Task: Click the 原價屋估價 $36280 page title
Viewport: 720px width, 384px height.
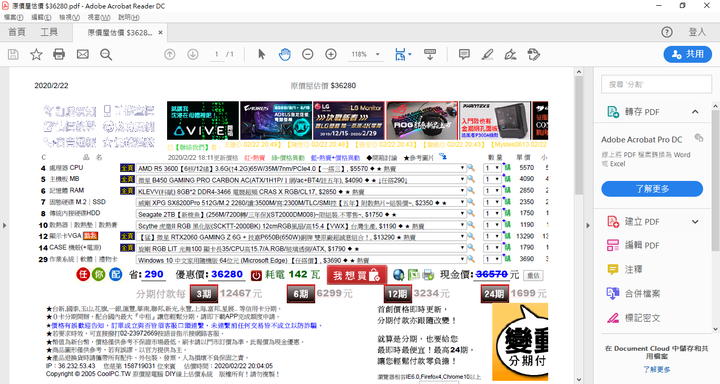Action: coord(323,85)
